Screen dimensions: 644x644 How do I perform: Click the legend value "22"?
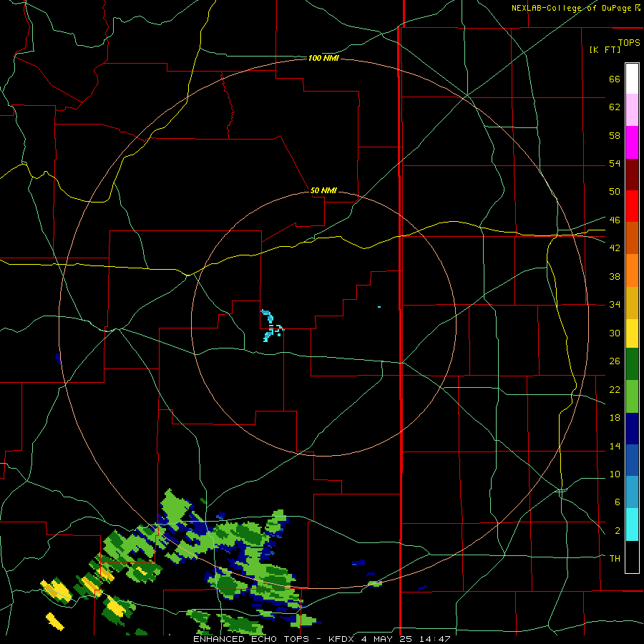point(615,390)
